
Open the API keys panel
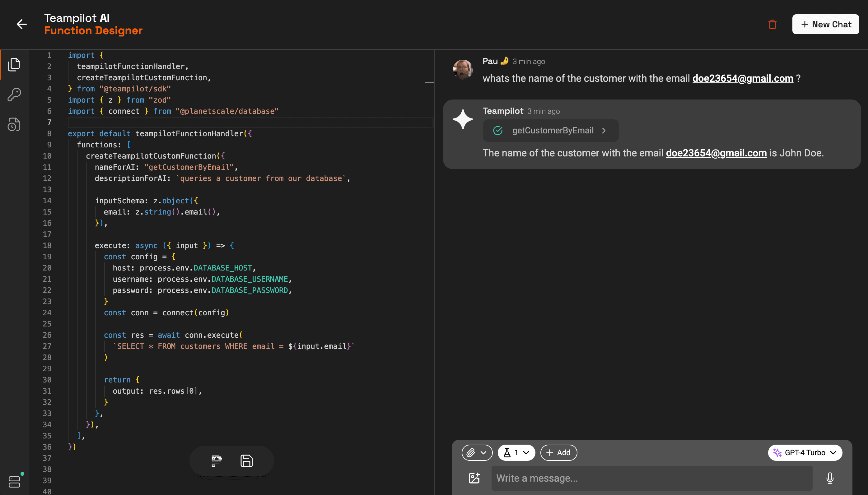point(14,94)
